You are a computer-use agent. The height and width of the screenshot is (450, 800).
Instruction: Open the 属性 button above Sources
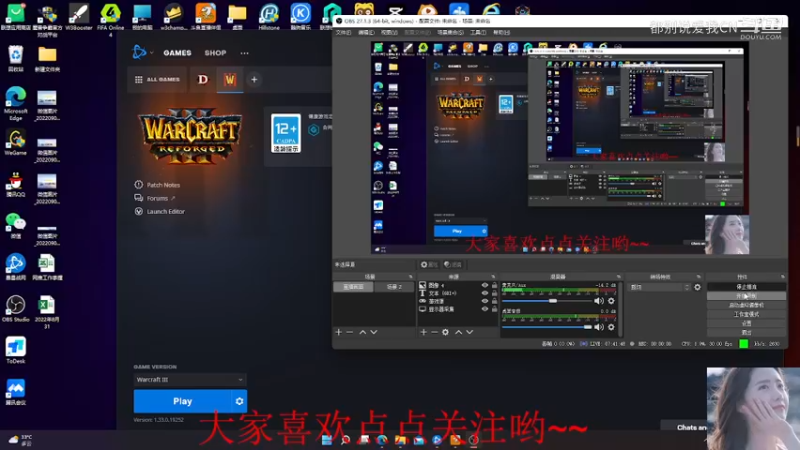429,264
